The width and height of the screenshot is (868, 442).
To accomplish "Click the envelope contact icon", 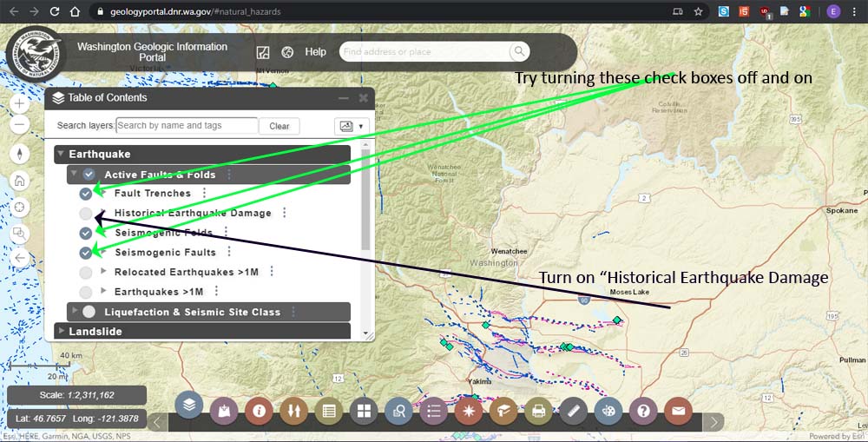I will click(678, 411).
